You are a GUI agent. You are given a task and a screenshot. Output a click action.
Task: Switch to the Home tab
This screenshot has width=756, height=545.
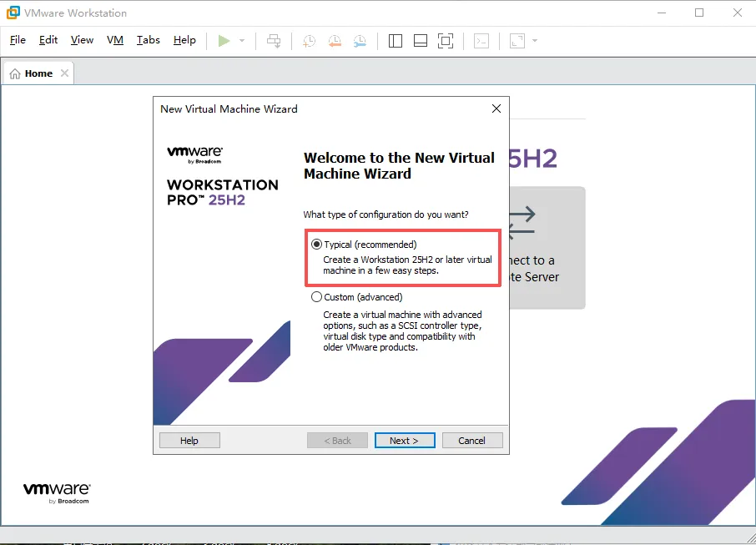click(x=38, y=73)
